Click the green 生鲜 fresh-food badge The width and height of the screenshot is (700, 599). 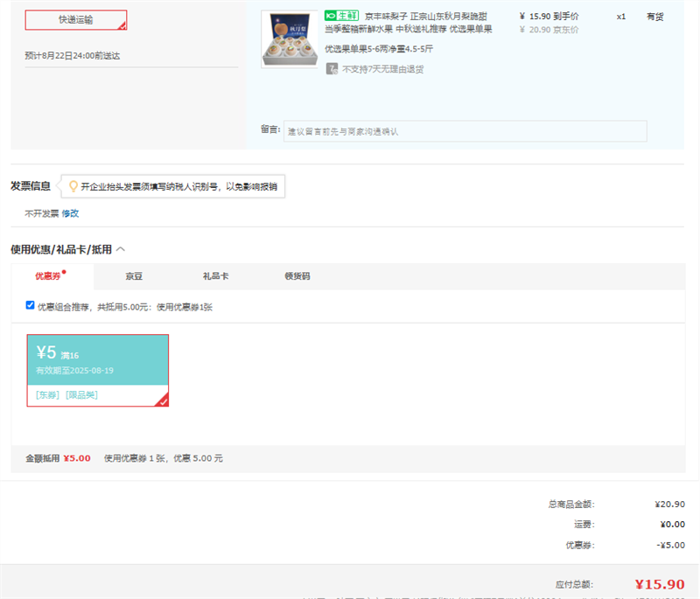tap(341, 16)
